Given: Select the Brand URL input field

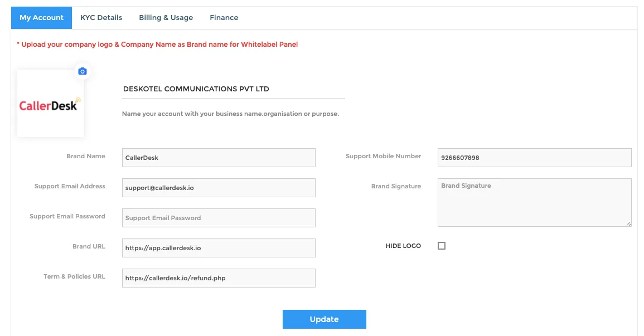Looking at the screenshot, I should (x=219, y=248).
